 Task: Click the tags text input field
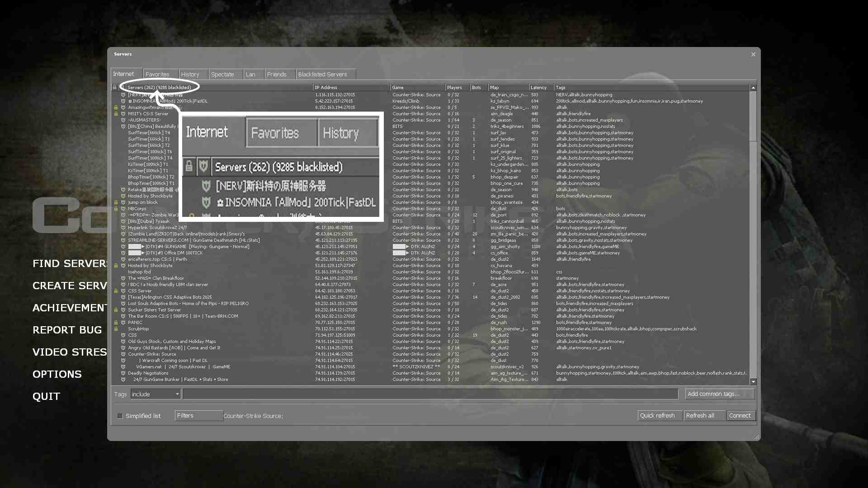(429, 394)
